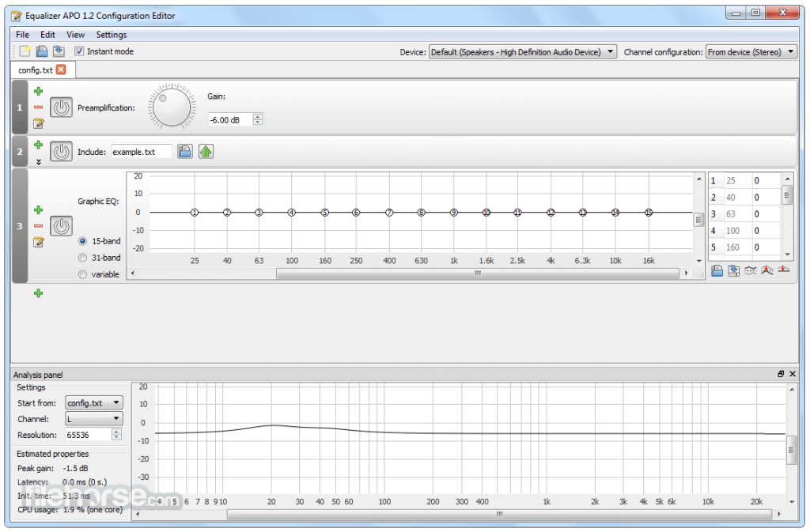Change the Channel dropdown in Analysis panel
The height and width of the screenshot is (532, 810).
pyautogui.click(x=93, y=419)
